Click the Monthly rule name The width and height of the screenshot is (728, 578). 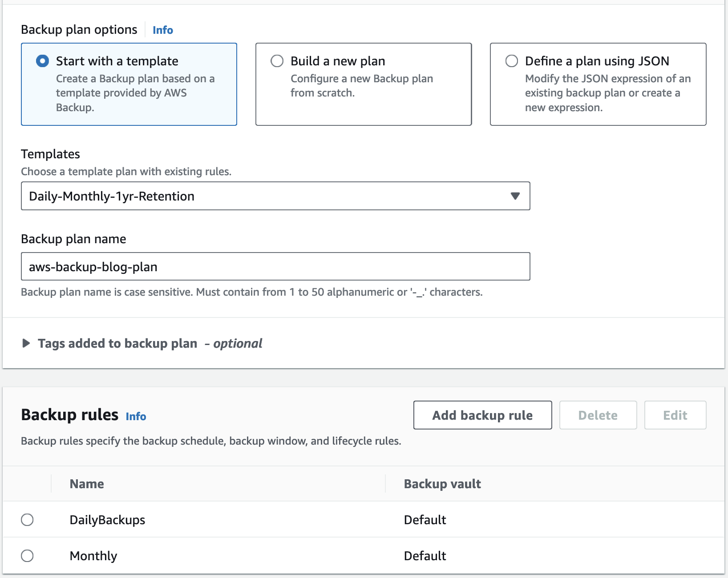click(93, 556)
